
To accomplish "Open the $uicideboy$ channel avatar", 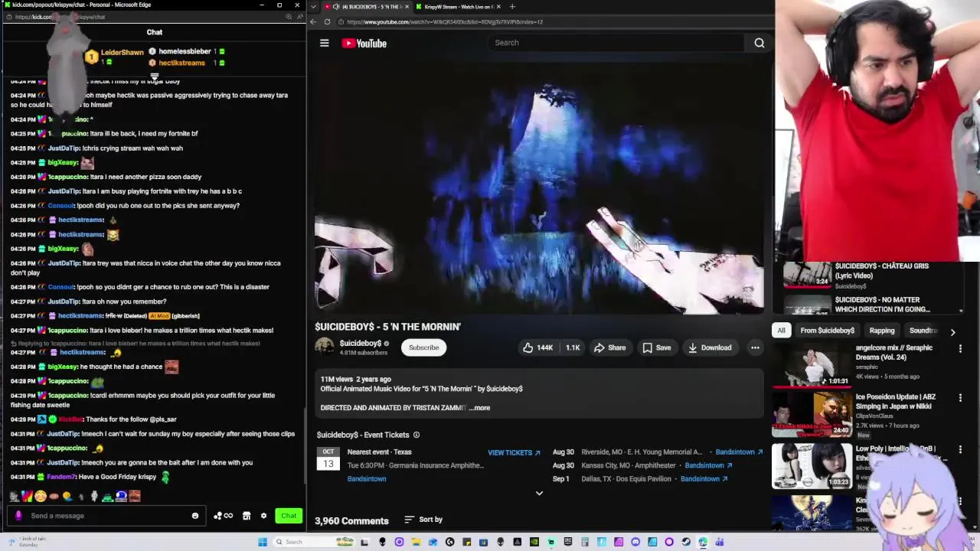I will (325, 347).
